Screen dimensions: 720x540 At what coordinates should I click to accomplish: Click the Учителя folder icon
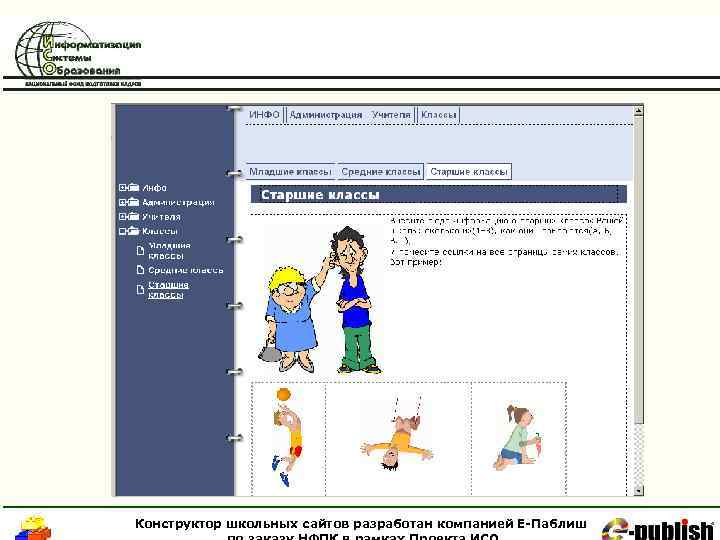pos(133,216)
